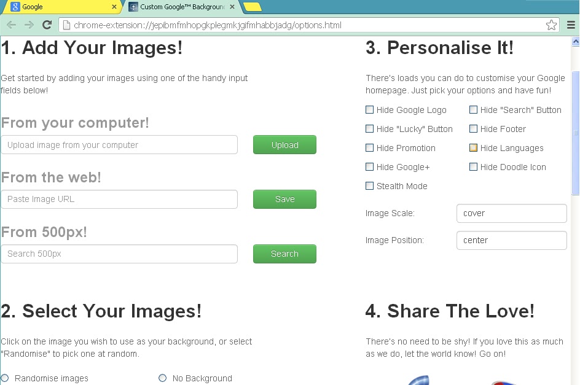Click the bookmark star in the address bar
This screenshot has width=588, height=385.
[x=551, y=26]
